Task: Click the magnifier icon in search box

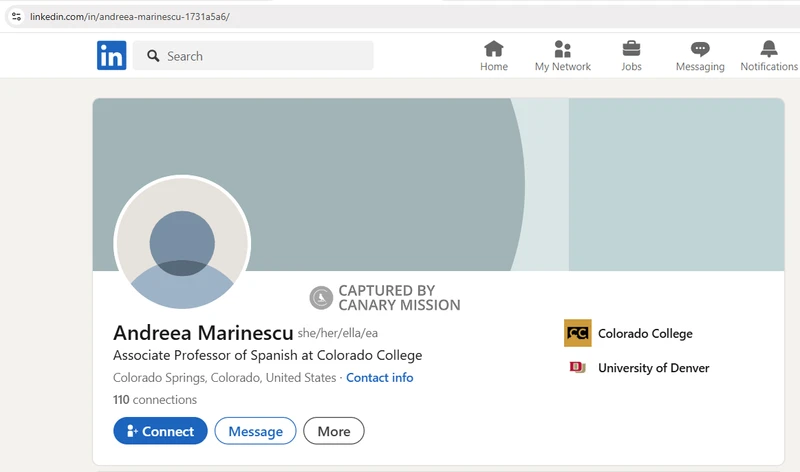Action: pyautogui.click(x=153, y=56)
